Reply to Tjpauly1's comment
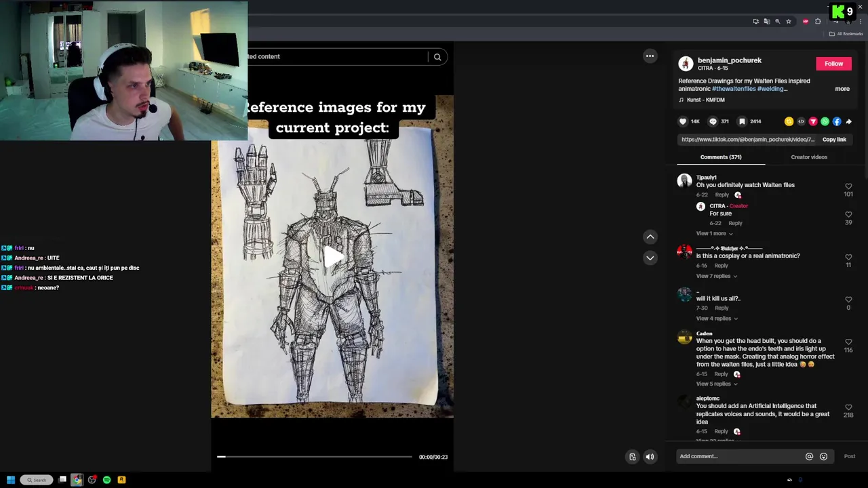The image size is (868, 488). click(722, 195)
